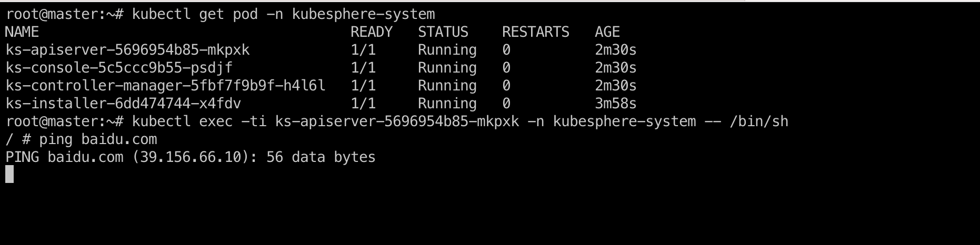Click '56 data bytes' in ping output
Screen dimensions: 980x245
pyautogui.click(x=321, y=157)
